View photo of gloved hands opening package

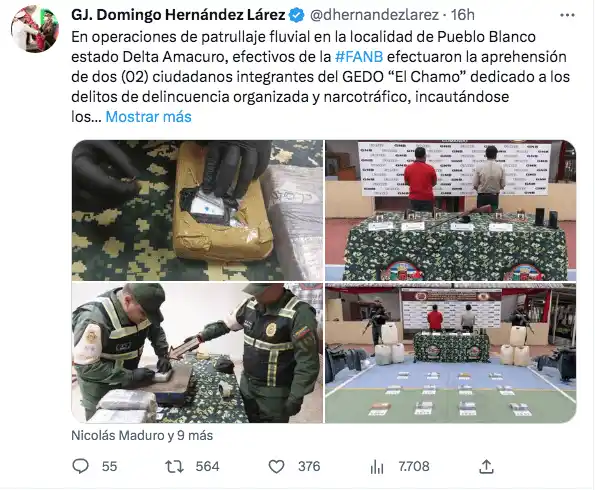197,210
